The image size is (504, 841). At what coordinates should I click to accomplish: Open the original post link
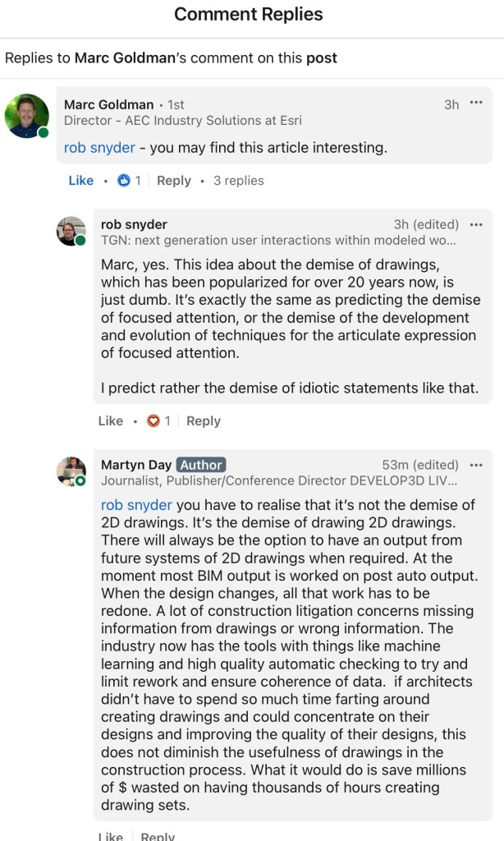[x=321, y=58]
